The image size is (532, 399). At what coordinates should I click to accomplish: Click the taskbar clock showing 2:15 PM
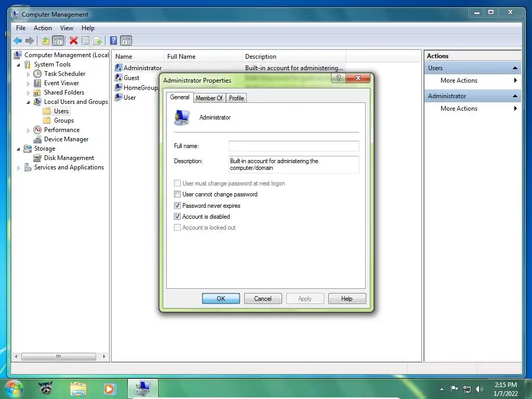click(x=506, y=389)
